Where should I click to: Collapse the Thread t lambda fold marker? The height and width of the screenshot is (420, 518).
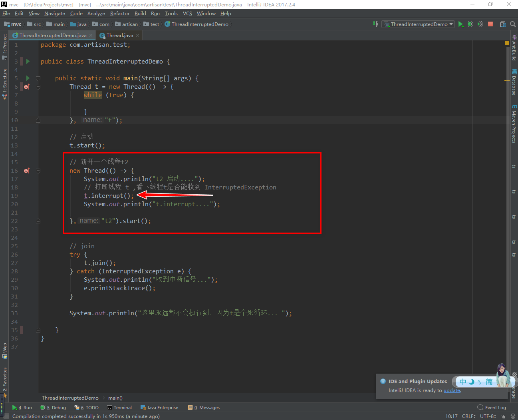(x=38, y=87)
